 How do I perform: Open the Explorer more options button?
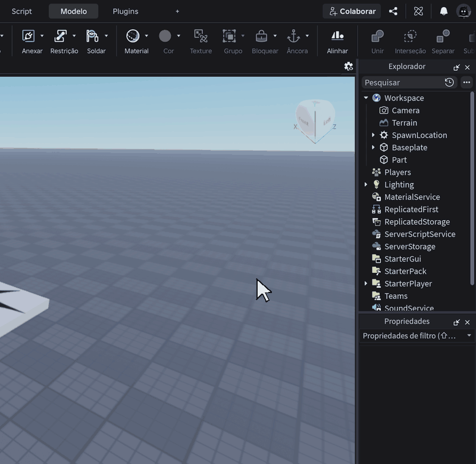[466, 82]
